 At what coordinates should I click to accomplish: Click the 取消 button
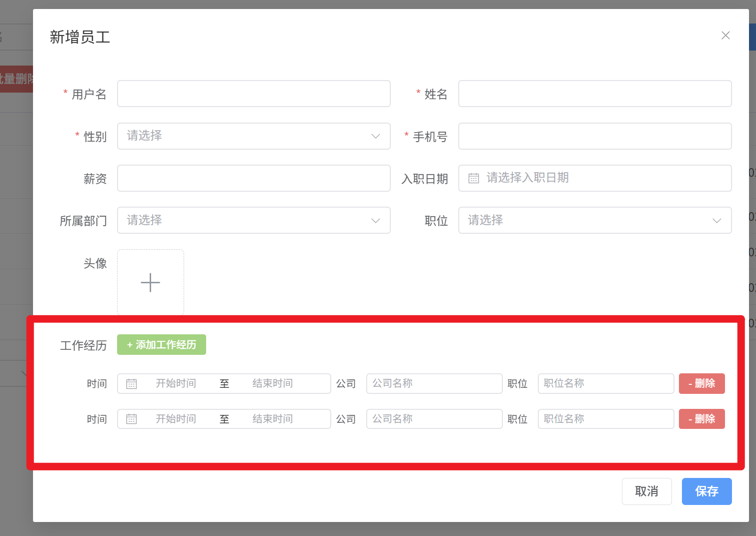(646, 491)
